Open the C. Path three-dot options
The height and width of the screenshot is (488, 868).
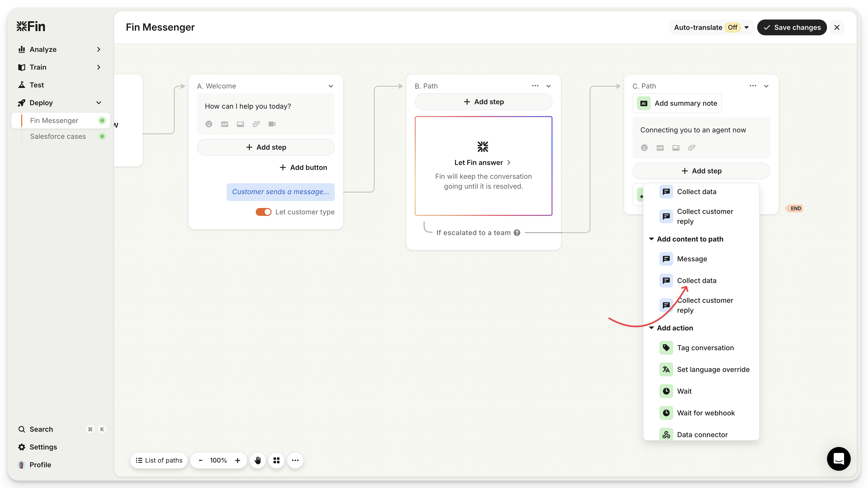click(x=753, y=86)
